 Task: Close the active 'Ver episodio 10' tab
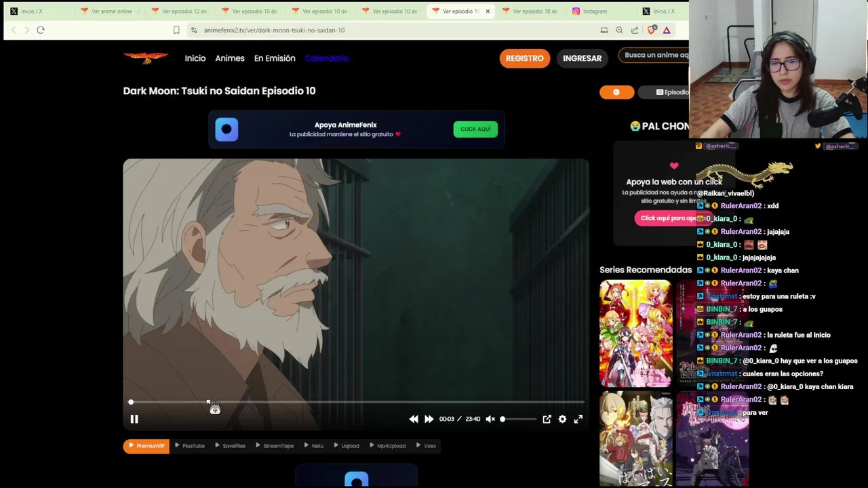coord(488,11)
